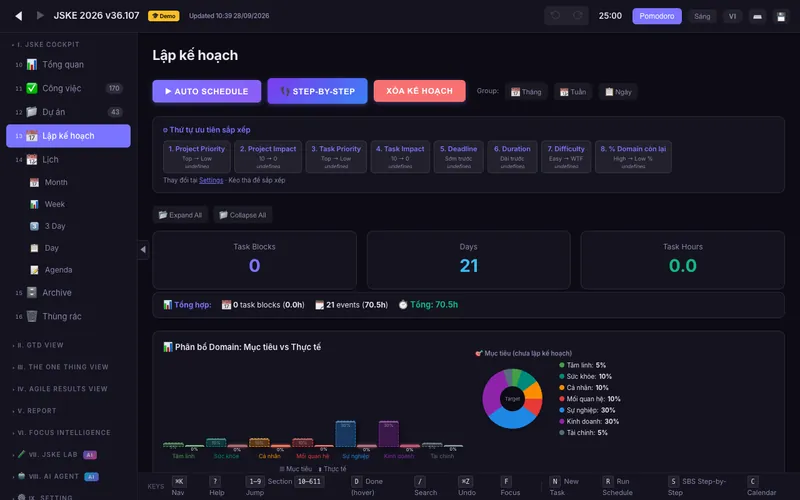Click the D Done shortcut key

pos(356,481)
